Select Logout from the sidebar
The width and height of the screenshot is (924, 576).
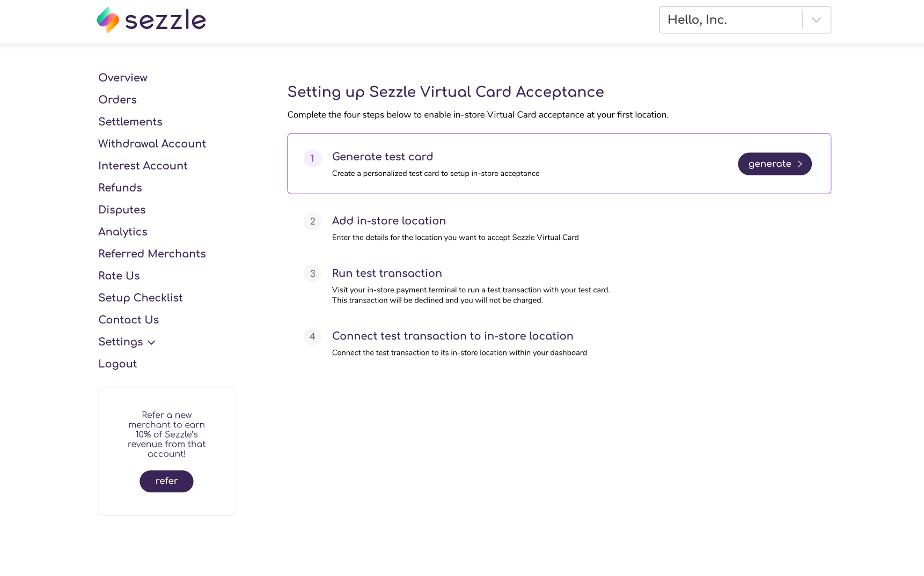point(118,364)
